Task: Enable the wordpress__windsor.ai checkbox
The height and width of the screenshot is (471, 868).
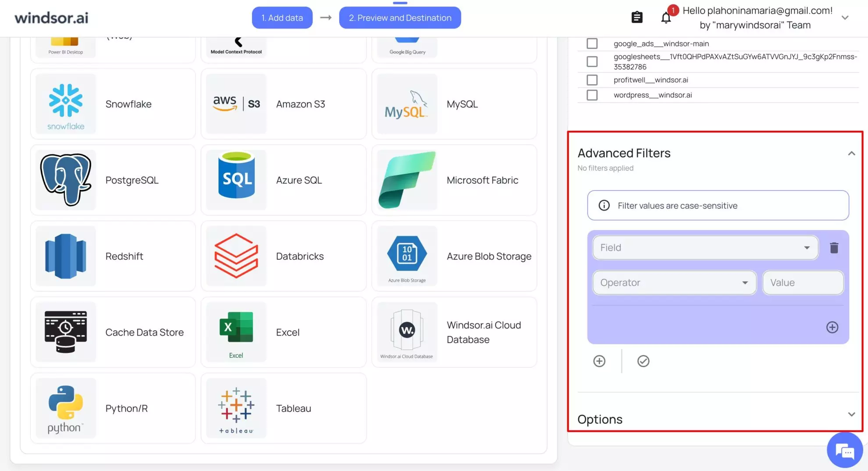Action: click(592, 95)
